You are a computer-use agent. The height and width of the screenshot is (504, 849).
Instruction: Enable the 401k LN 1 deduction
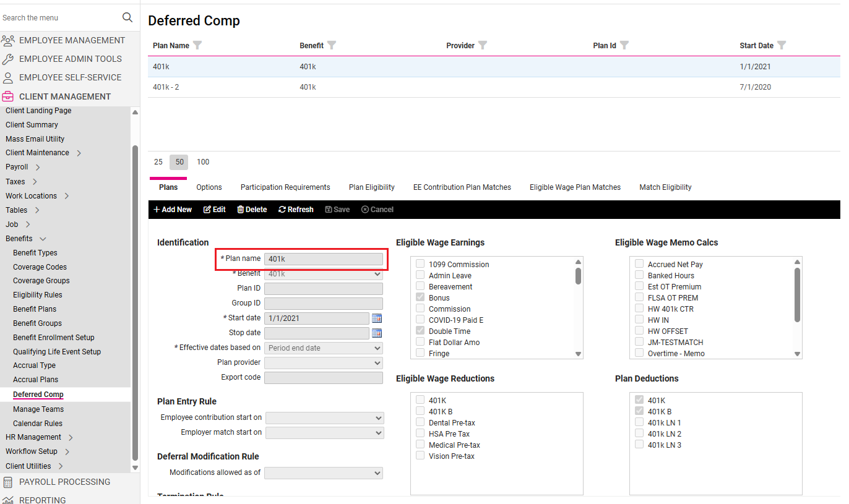coord(640,422)
